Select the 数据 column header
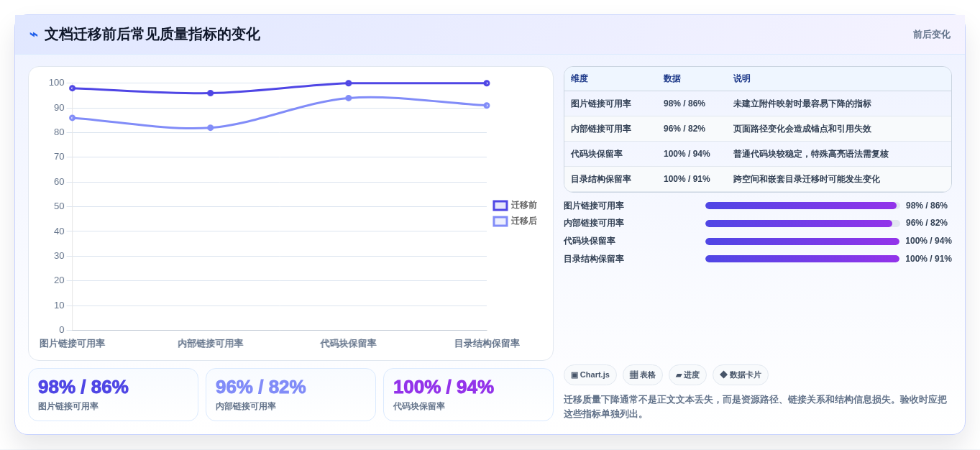 [x=672, y=79]
